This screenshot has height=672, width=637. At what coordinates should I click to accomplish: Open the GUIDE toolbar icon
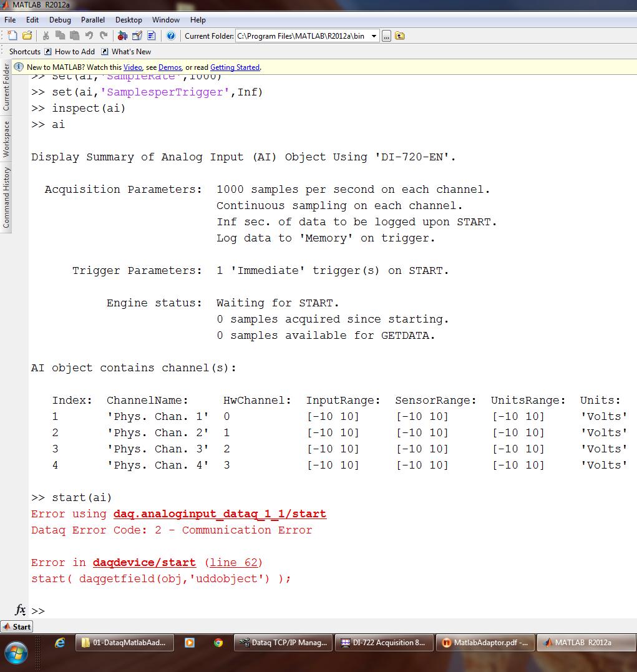click(x=137, y=36)
